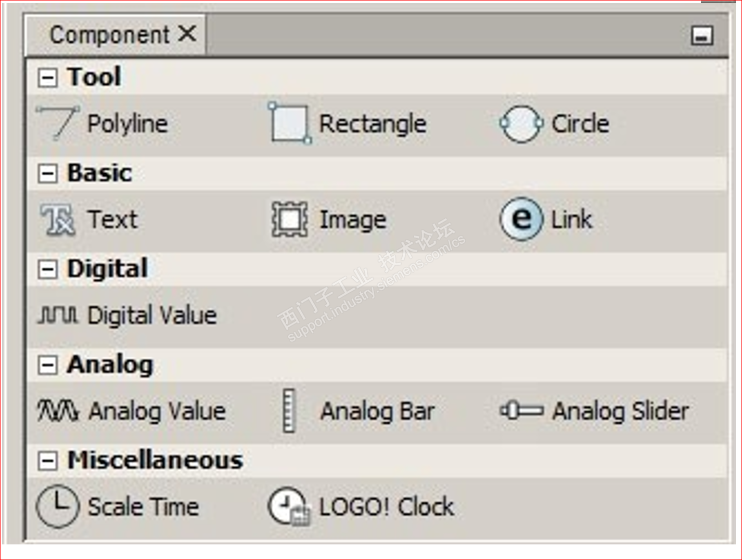Pick the Rectangle tool icon
Viewport: 742px width, 560px height.
tap(289, 124)
